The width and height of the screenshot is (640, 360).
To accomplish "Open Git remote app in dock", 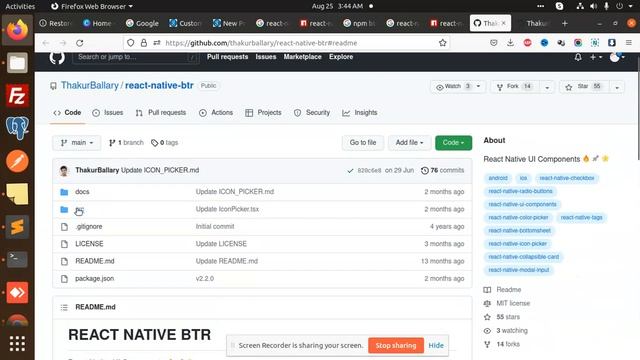I will 17,292.
